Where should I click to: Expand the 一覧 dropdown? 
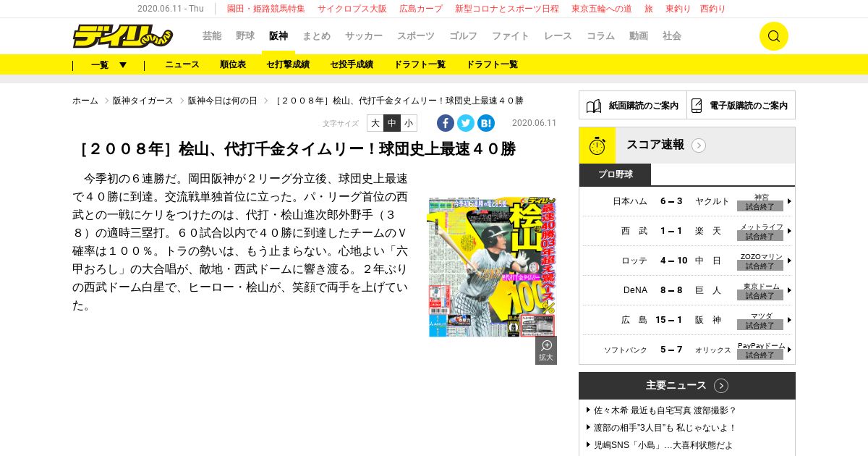109,64
